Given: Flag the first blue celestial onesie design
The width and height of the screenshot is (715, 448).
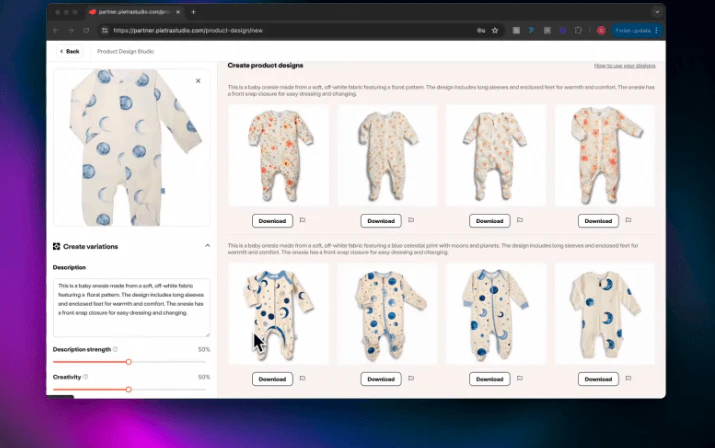Looking at the screenshot, I should tap(302, 379).
